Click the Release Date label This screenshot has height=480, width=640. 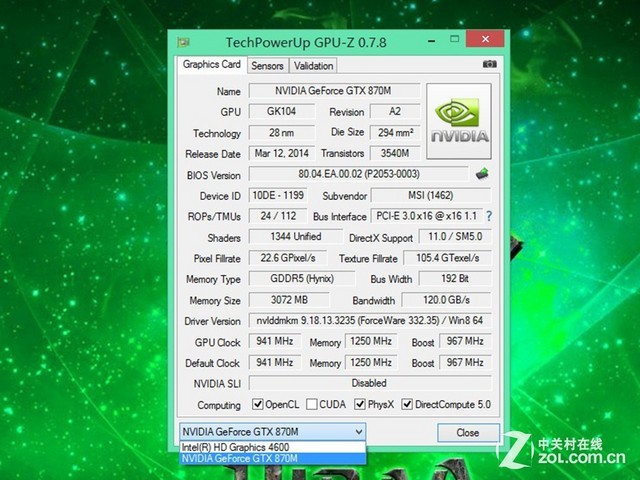[x=213, y=154]
